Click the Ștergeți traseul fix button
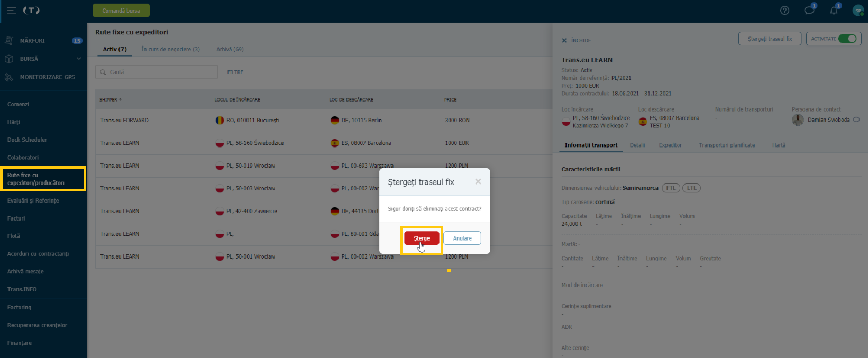The width and height of the screenshot is (868, 358). [x=770, y=39]
